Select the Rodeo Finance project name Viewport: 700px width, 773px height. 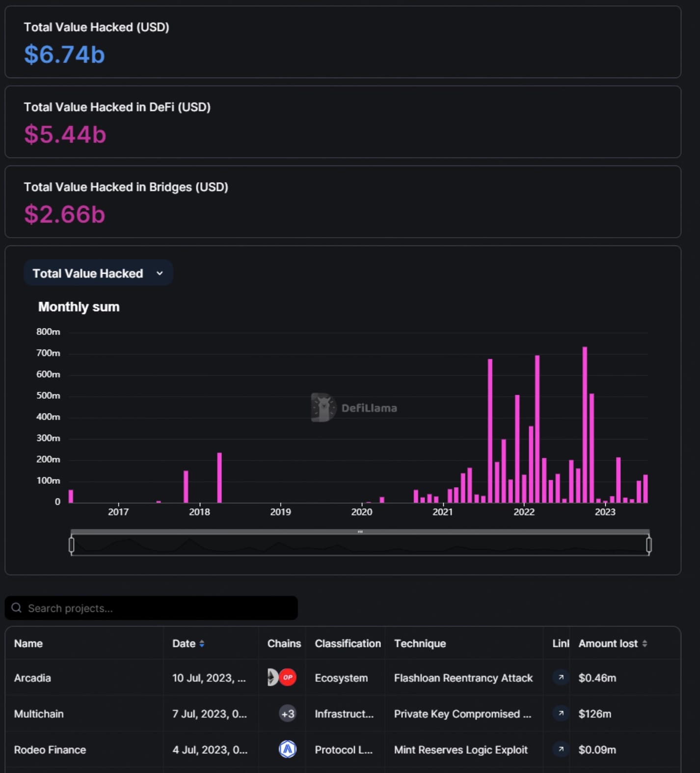(50, 749)
